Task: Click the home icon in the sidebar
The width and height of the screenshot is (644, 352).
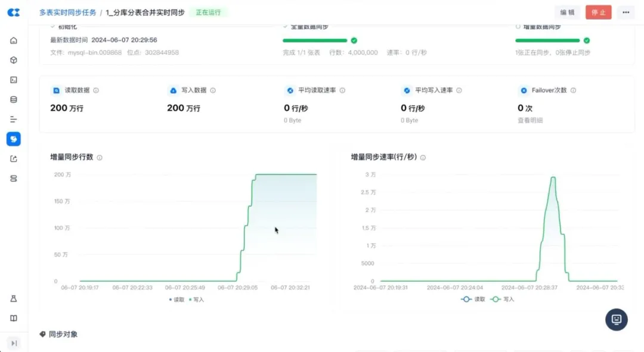Action: pyautogui.click(x=13, y=41)
